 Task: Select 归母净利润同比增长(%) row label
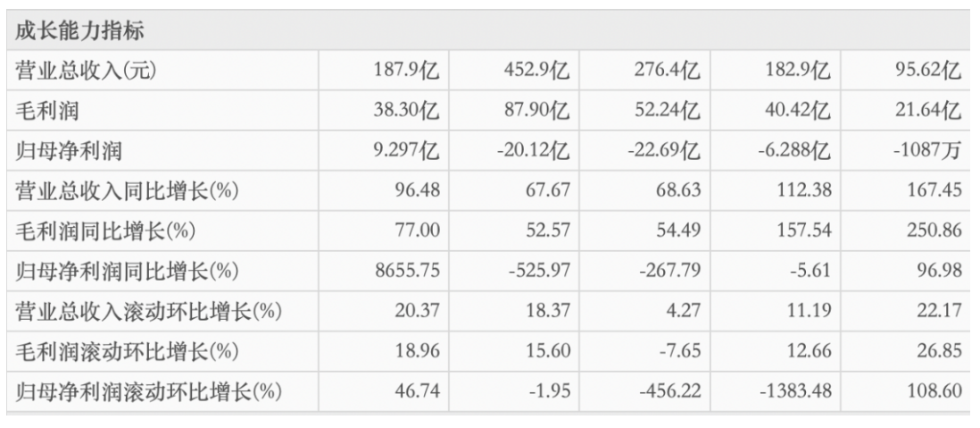[x=127, y=271]
